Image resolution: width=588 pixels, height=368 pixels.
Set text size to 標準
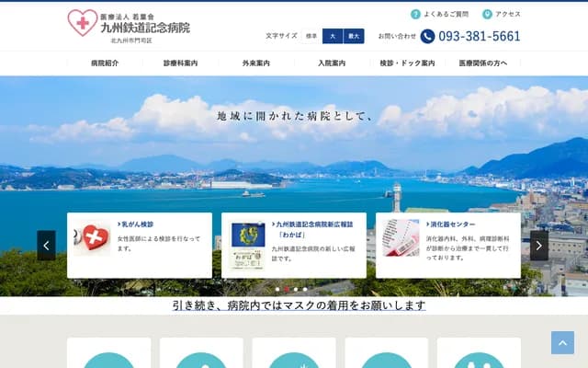311,36
